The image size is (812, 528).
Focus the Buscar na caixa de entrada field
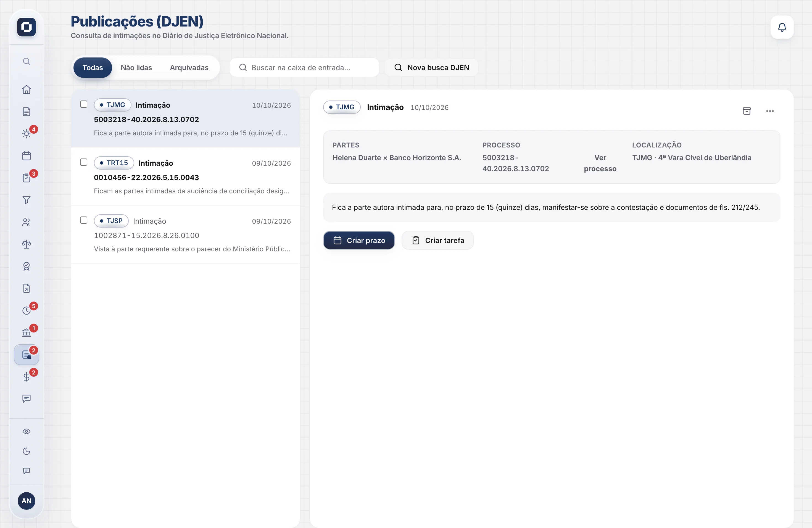[x=304, y=68]
